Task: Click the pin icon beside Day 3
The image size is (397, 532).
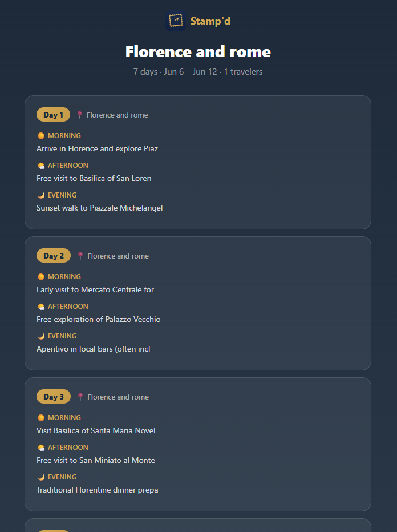Action: 80,397
